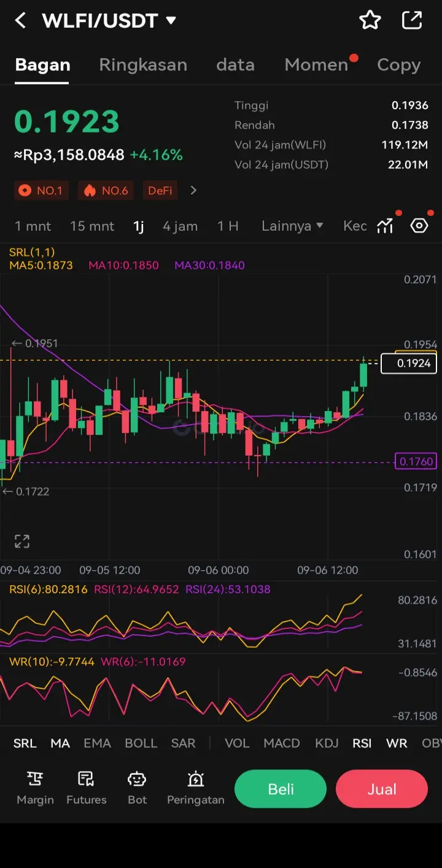Viewport: 442px width, 868px height.
Task: Toggle the MACD indicator
Action: [282, 743]
